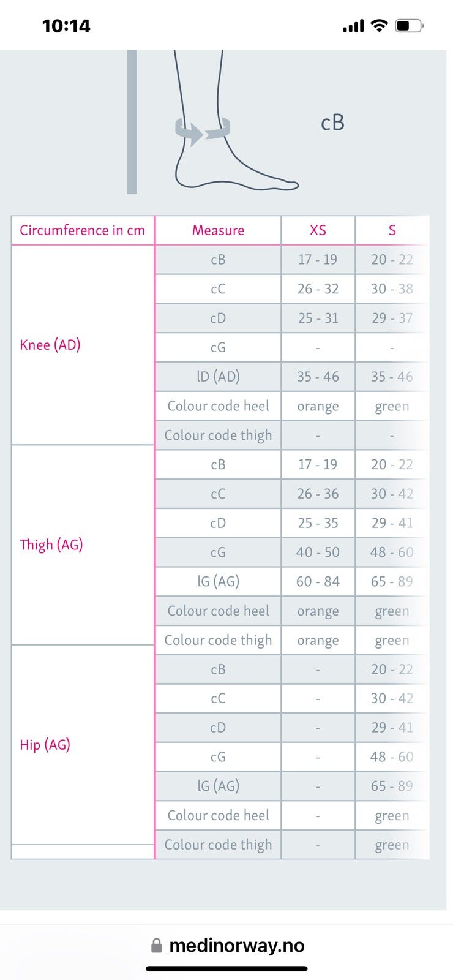Click the 25 - 31 cD value
The image size is (453, 980).
pos(318,318)
